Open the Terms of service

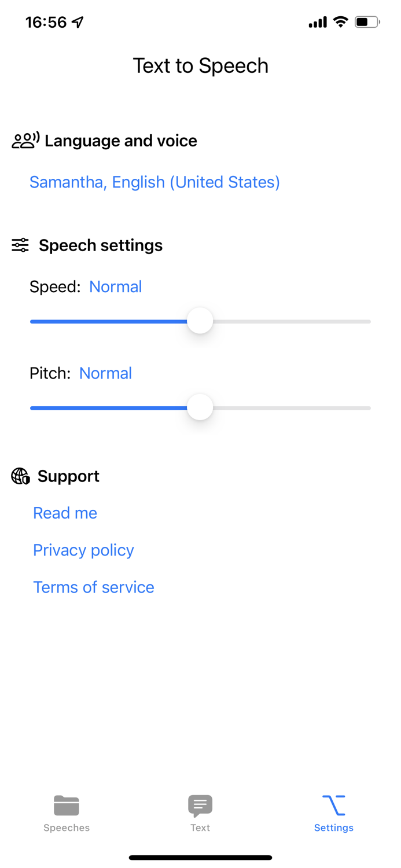(x=94, y=587)
